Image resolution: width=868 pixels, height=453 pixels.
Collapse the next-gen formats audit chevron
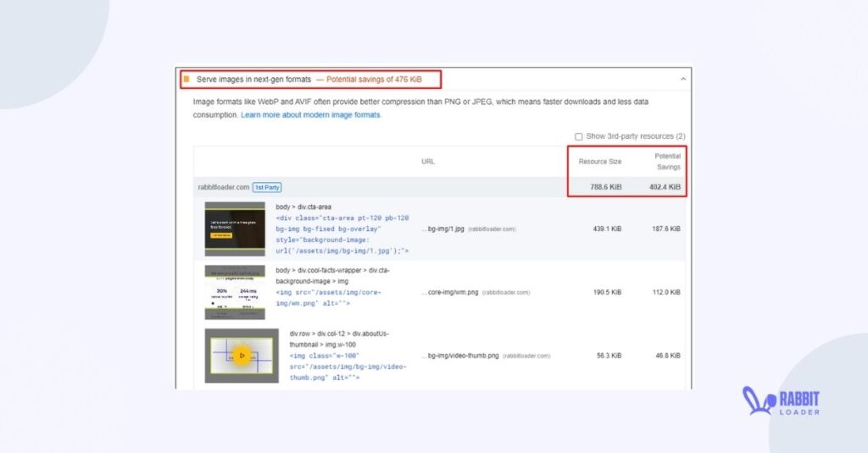click(x=683, y=79)
